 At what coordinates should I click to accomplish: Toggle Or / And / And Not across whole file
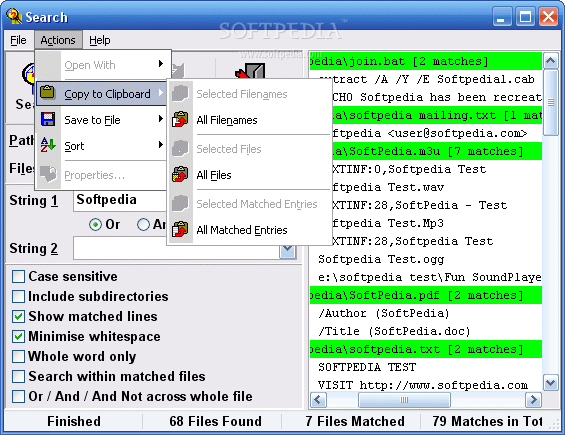coord(18,396)
